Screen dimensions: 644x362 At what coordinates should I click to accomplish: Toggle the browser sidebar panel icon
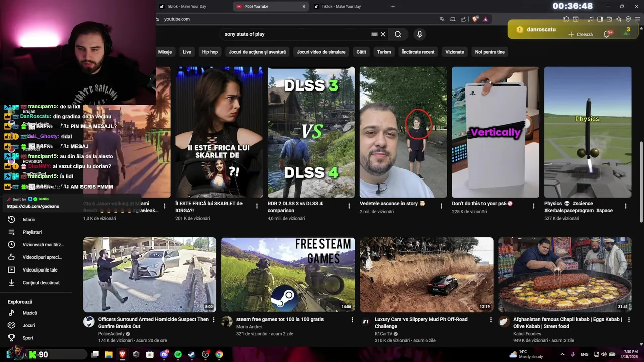(x=600, y=19)
